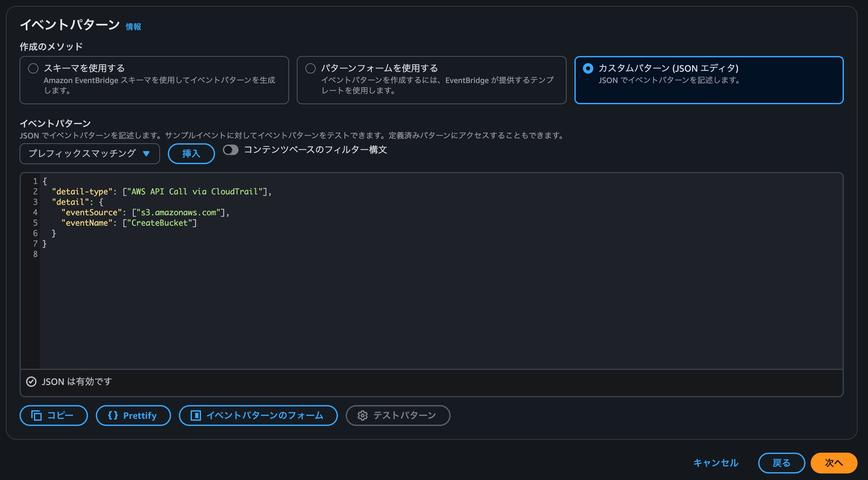The height and width of the screenshot is (480, 868).
Task: Switch to イベントパターンのフォーム view
Action: pos(258,415)
